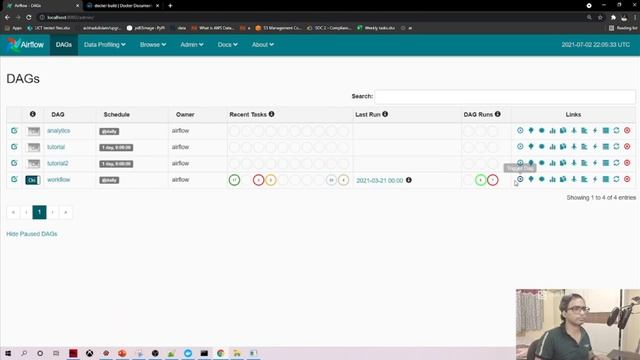Refresh the tutorial2 DAG
Image resolution: width=640 pixels, height=360 pixels.
(x=616, y=163)
